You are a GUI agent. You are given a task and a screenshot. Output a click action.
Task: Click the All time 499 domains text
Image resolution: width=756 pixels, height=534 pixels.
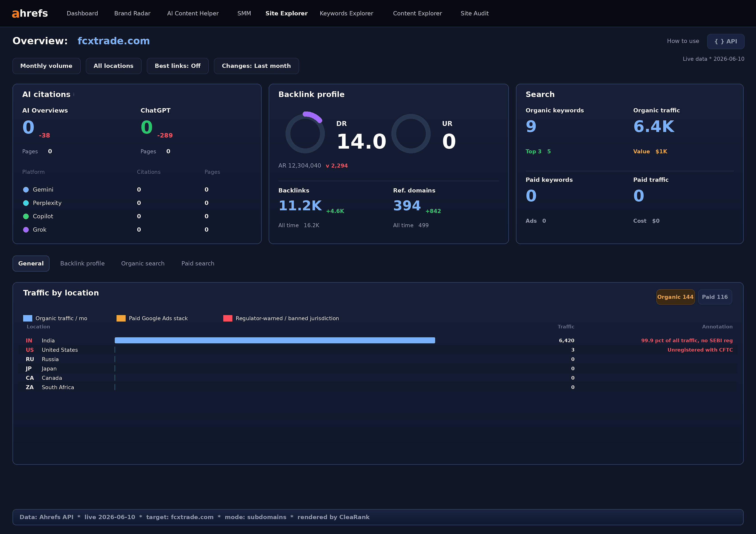coord(411,225)
